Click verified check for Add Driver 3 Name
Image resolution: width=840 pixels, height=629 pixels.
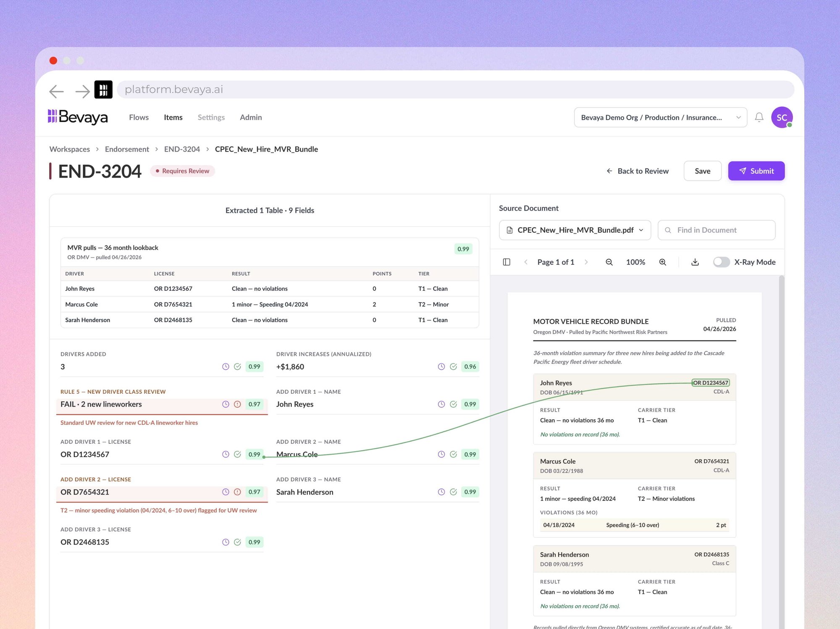pos(453,492)
